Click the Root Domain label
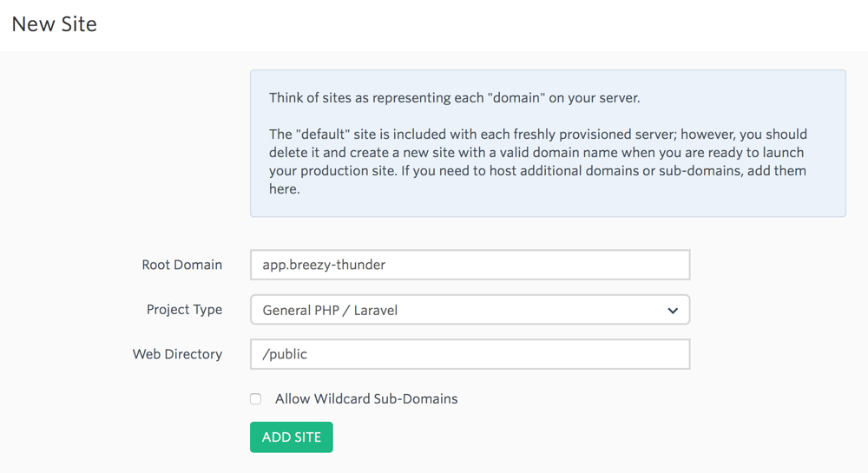Image resolution: width=868 pixels, height=473 pixels. (x=182, y=265)
